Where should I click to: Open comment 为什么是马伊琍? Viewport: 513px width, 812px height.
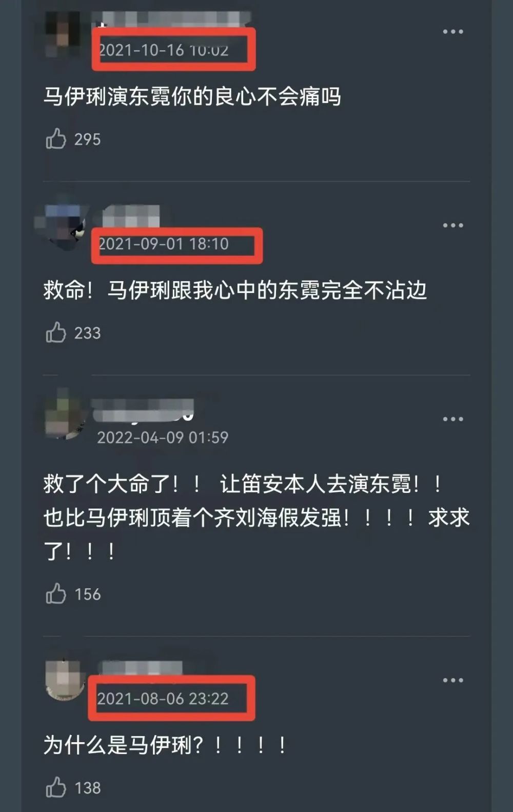[x=165, y=745]
